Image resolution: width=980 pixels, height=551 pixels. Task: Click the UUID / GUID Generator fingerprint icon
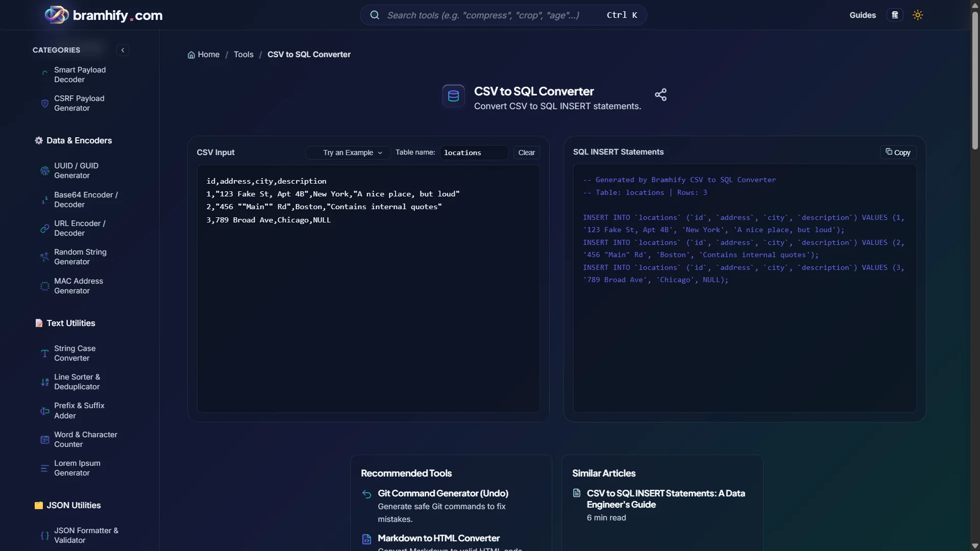pos(45,170)
